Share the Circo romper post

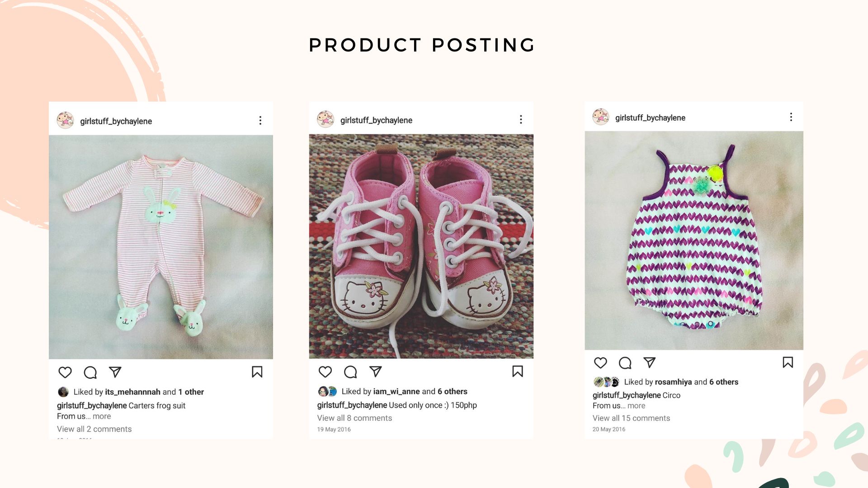[x=650, y=362]
